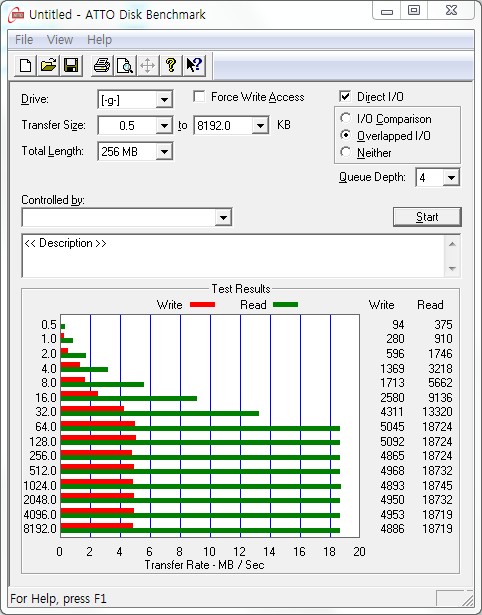Click the Write value 1369
The image size is (482, 615).
(392, 369)
